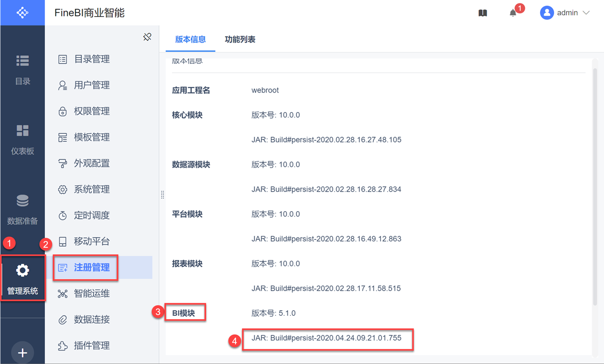
Task: Click JAR build 2020.02.28.16.27.48.105 text
Action: click(x=327, y=140)
